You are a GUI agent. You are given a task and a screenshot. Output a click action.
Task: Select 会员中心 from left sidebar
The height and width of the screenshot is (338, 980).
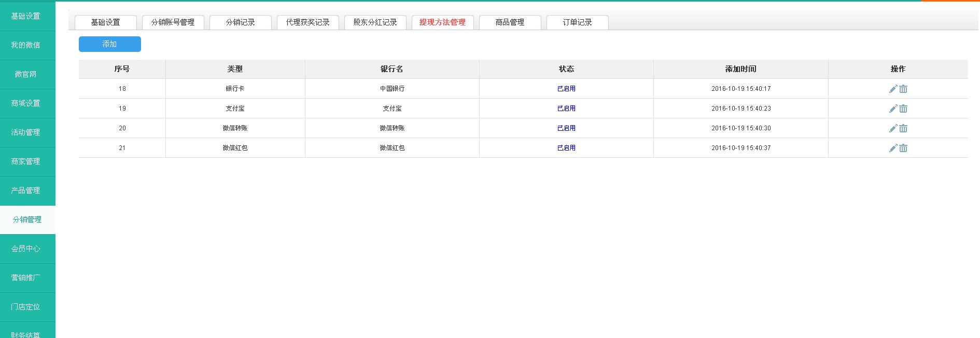26,249
